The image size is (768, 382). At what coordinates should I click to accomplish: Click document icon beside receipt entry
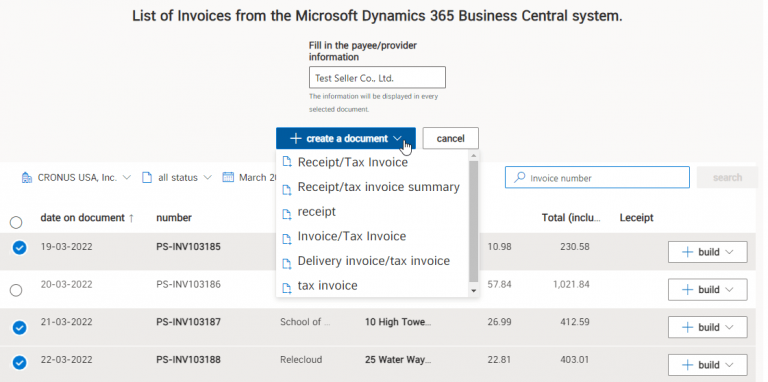pos(287,214)
